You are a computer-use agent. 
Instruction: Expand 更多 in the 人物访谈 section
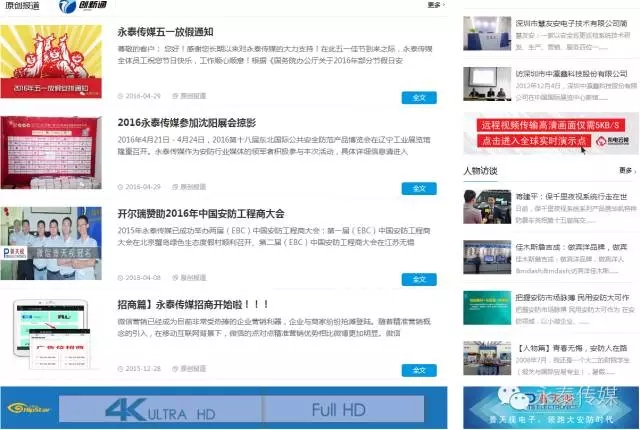click(626, 171)
